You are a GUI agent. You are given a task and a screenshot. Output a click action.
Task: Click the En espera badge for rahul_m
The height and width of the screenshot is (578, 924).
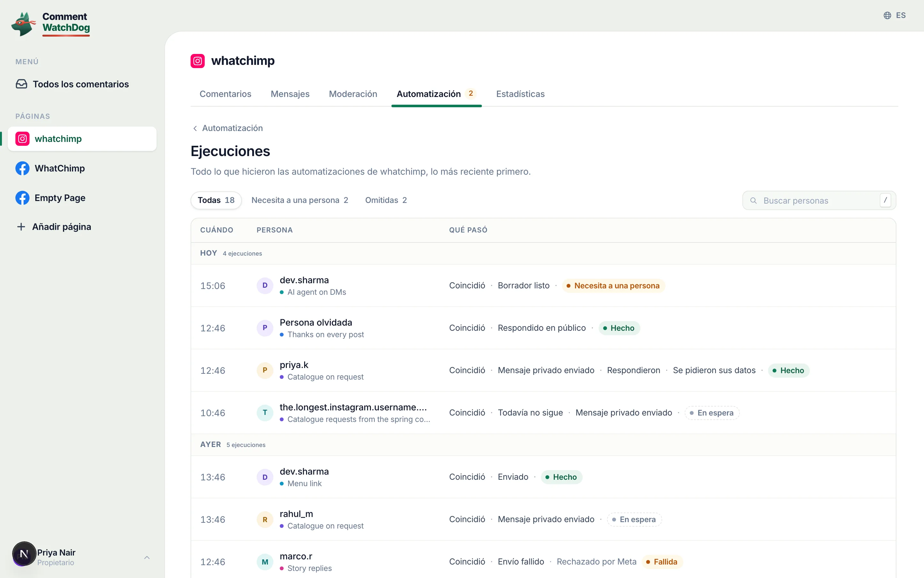(x=634, y=520)
